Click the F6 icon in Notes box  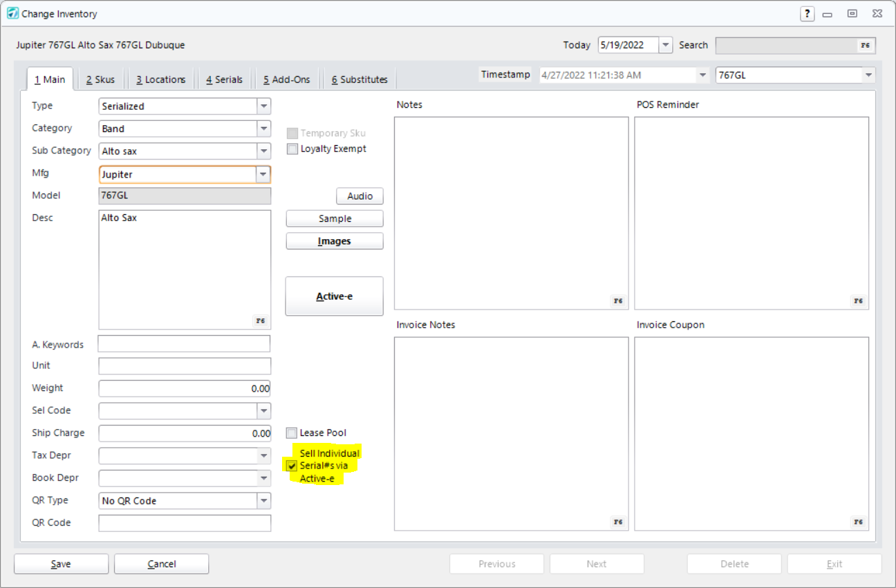[617, 301]
